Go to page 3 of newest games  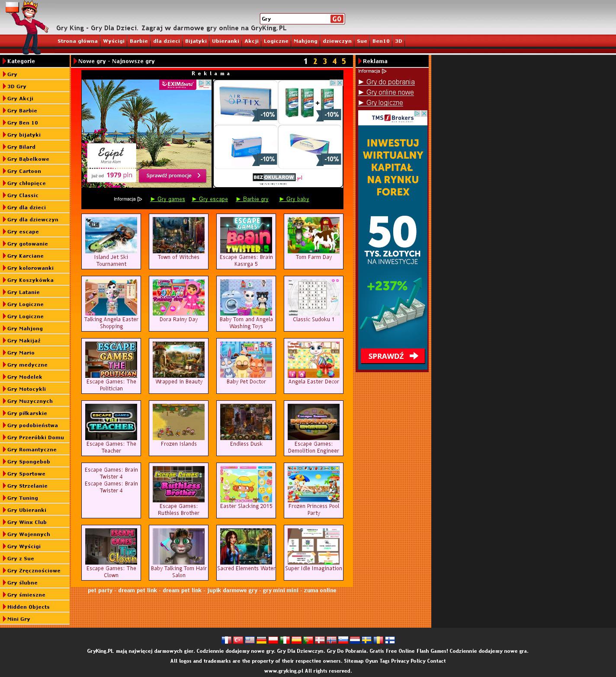(x=325, y=61)
